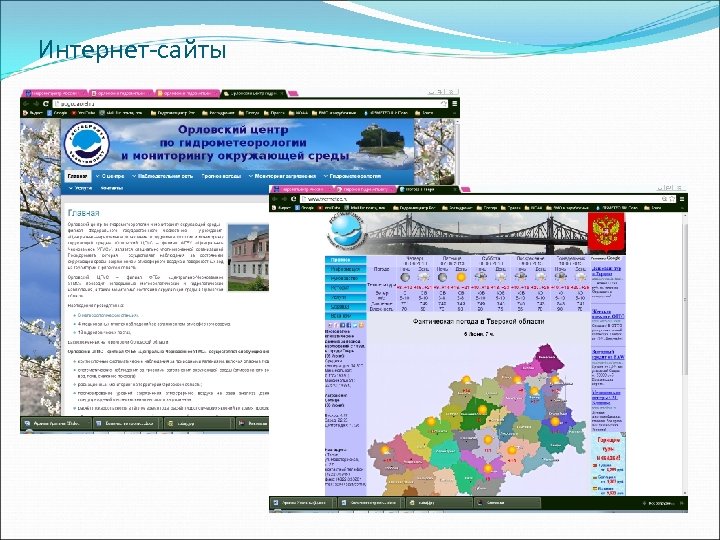Click the back arrow in the Orel browser window

27,104
